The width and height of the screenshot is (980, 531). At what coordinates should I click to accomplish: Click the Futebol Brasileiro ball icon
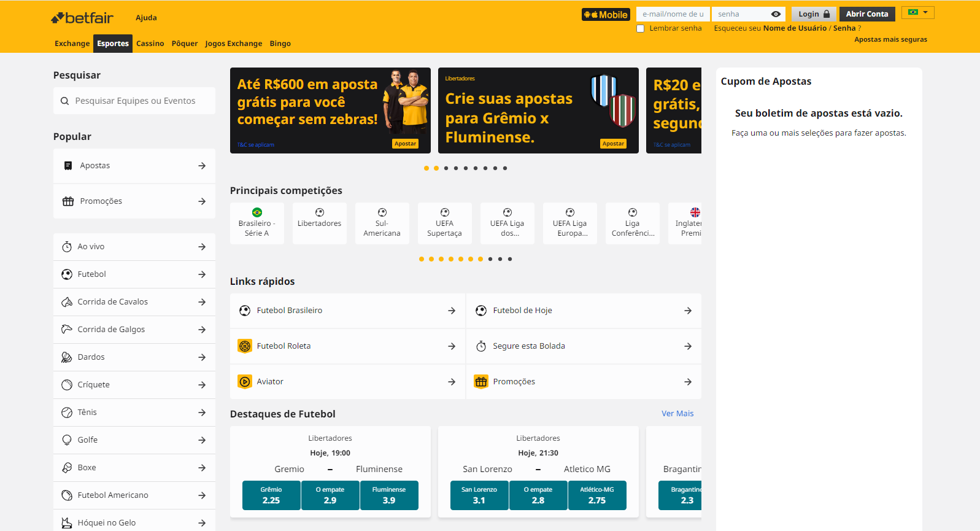click(245, 311)
